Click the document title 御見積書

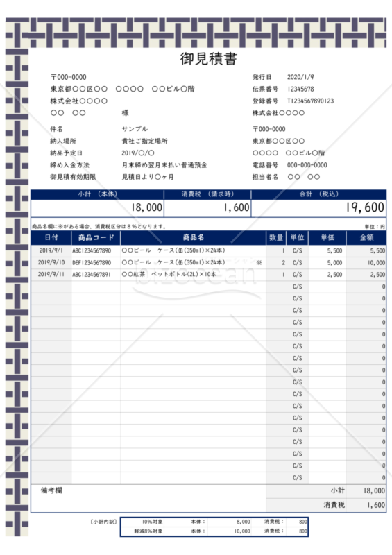(x=209, y=59)
